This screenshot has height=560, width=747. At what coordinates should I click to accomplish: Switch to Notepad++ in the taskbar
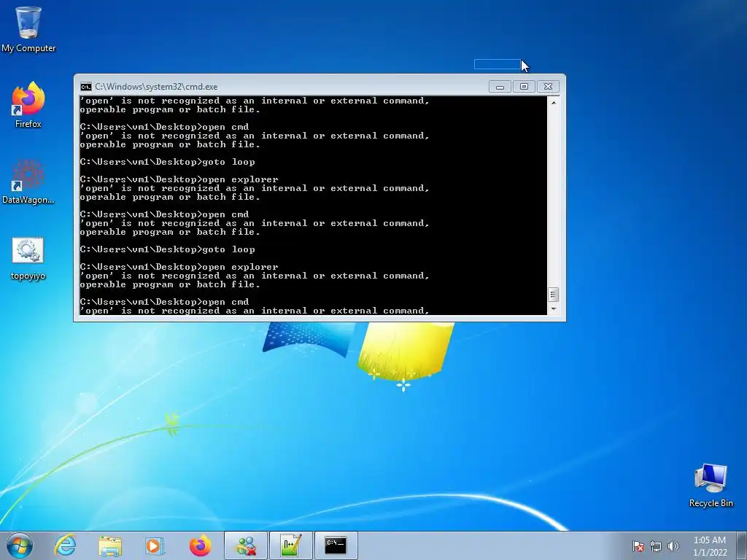point(290,545)
